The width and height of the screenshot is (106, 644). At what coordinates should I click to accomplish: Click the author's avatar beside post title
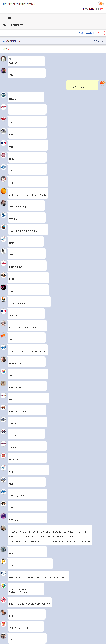click(101, 4)
